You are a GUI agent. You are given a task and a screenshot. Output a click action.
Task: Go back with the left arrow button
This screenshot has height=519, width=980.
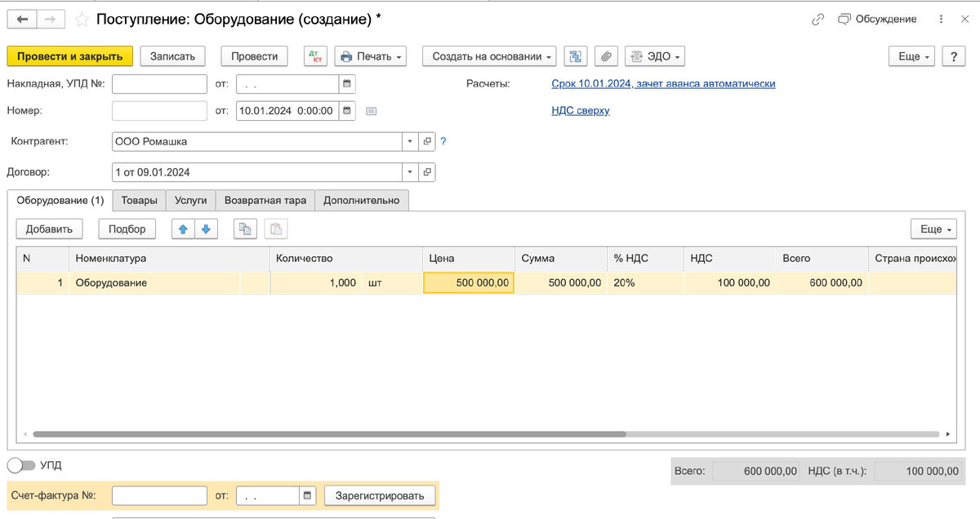coord(21,19)
